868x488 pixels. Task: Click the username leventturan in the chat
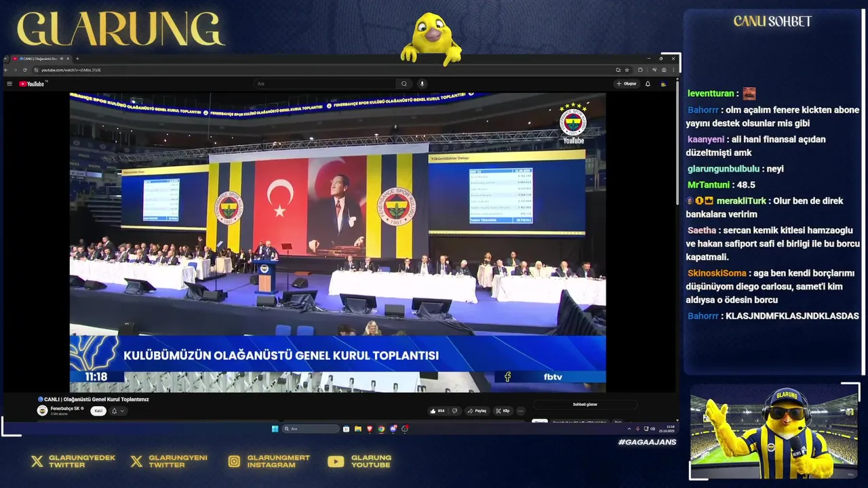coord(711,94)
